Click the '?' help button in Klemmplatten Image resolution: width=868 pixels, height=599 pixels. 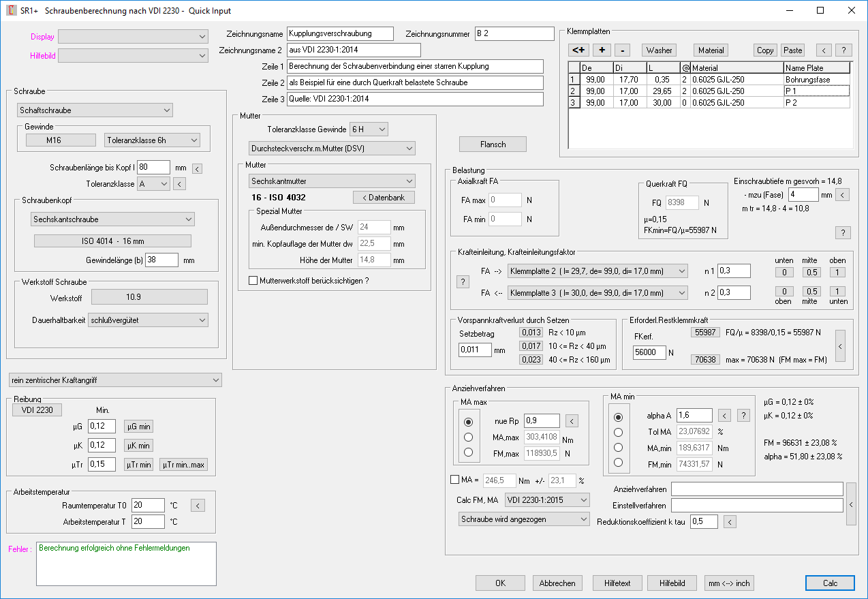click(843, 50)
